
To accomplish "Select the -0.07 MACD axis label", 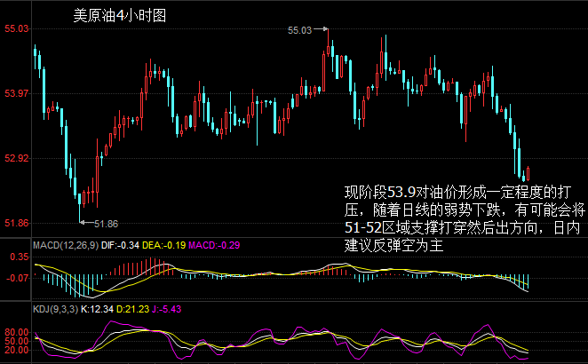I will click(17, 278).
